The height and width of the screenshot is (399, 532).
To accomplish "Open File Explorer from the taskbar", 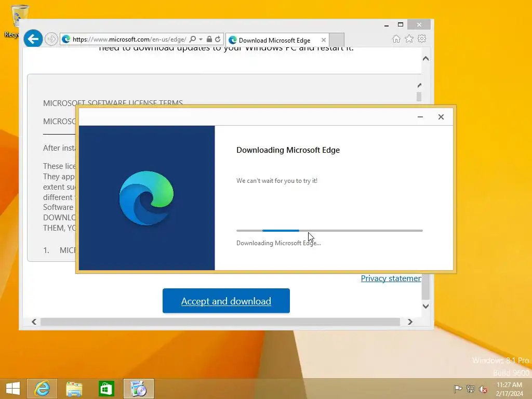I will (74, 389).
